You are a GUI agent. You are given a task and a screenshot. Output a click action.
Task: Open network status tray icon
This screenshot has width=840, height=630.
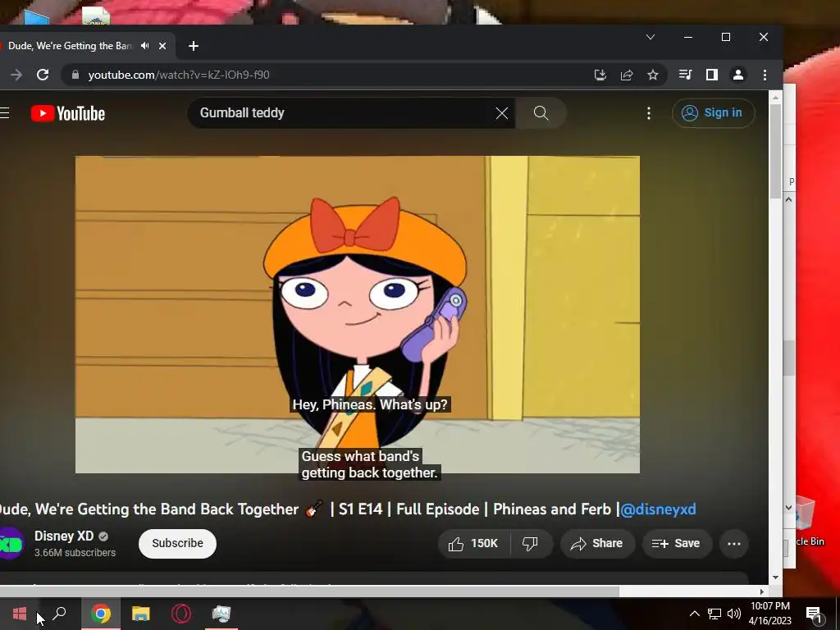click(714, 614)
